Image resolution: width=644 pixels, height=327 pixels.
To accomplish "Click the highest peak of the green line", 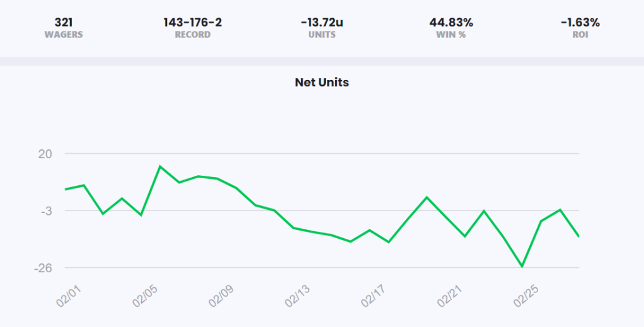I will tap(160, 166).
